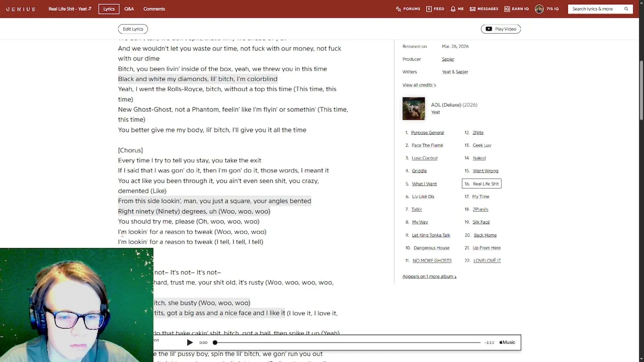Click the -3:13 remaining time label
The width and height of the screenshot is (644, 362).
[x=489, y=342]
